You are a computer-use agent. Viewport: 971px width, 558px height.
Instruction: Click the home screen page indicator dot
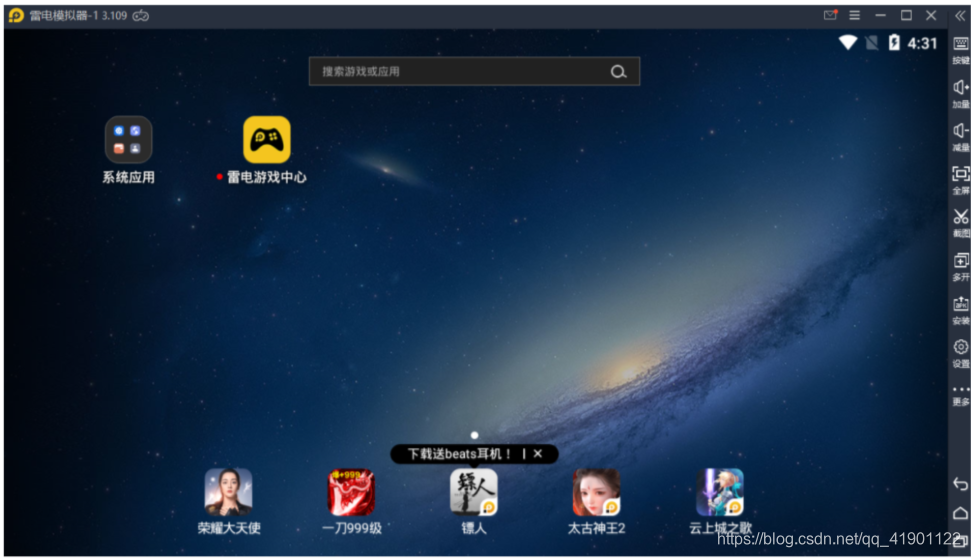tap(474, 435)
